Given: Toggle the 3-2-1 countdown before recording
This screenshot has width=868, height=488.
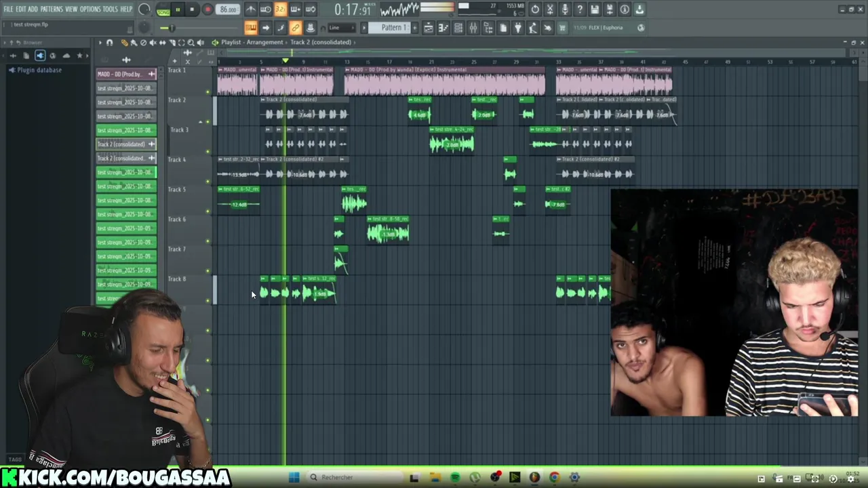Looking at the screenshot, I should tap(281, 9).
